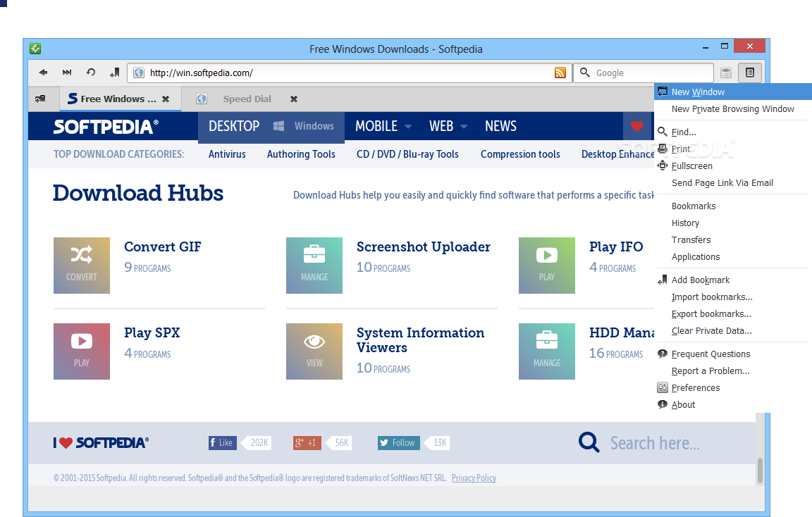Open Bookmarks from the menu
Image resolution: width=812 pixels, height=517 pixels.
coord(733,206)
